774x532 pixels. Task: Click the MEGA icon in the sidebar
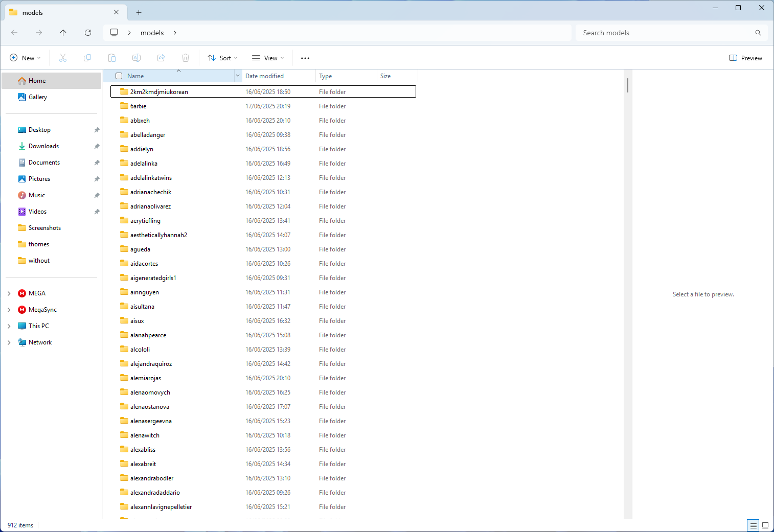pyautogui.click(x=22, y=293)
